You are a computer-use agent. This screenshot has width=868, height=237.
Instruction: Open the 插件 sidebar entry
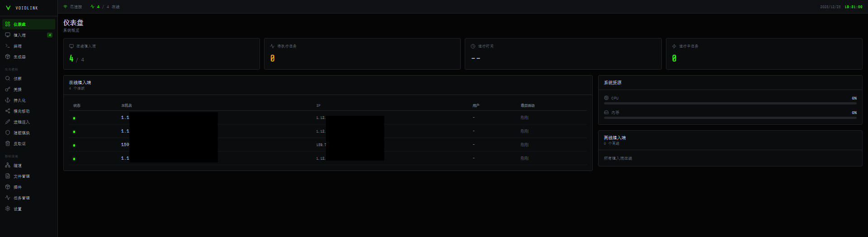pos(18,187)
